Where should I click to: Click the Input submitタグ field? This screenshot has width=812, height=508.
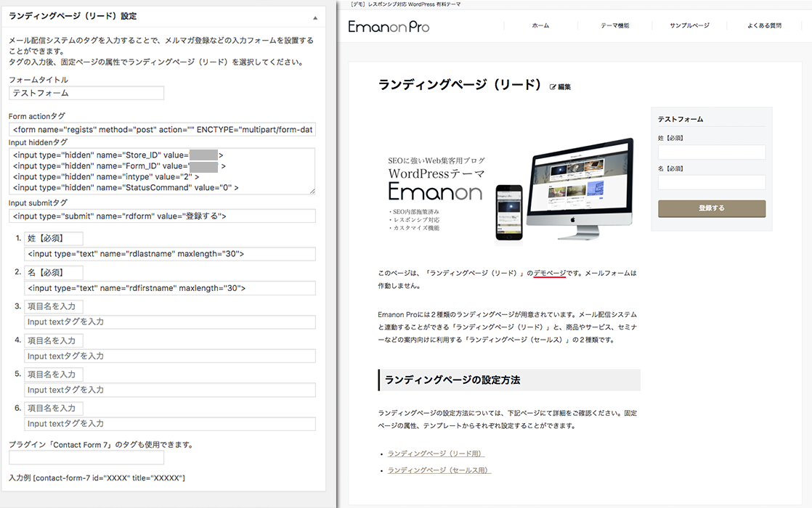pos(162,216)
